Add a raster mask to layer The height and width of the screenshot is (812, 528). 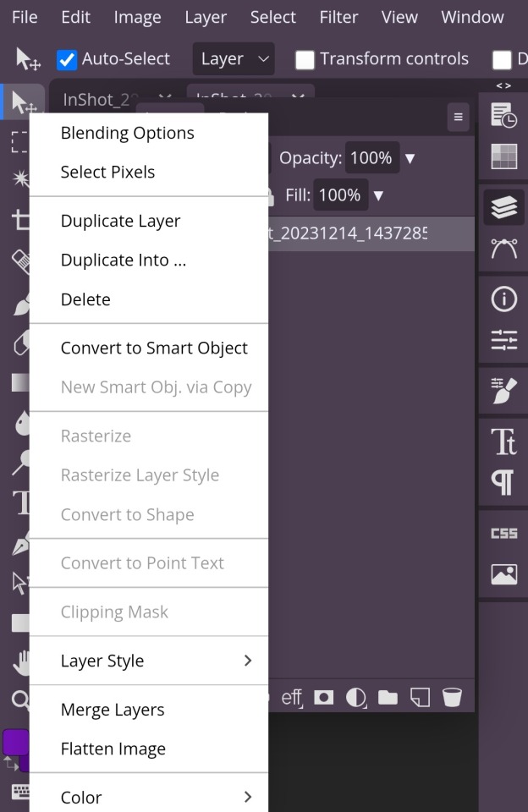pos(324,698)
